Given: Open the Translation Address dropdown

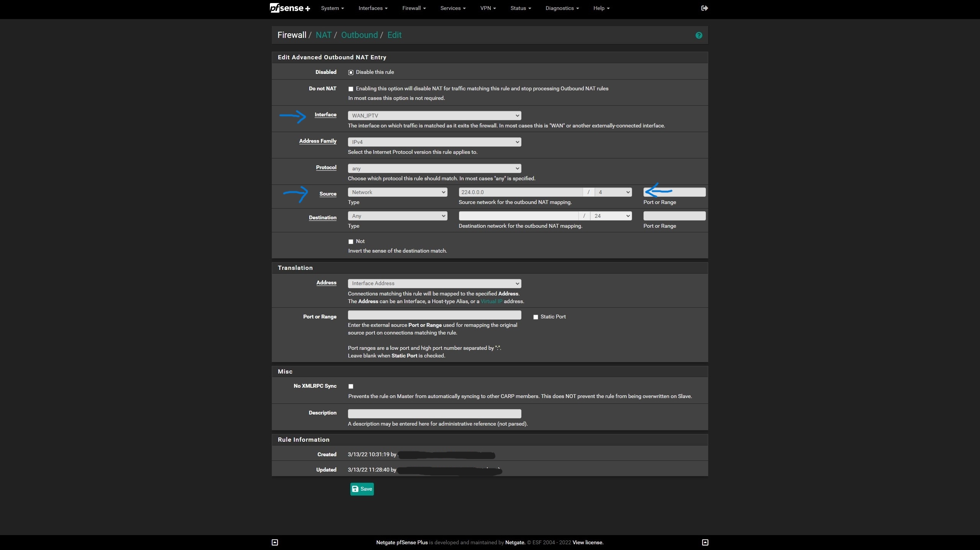Looking at the screenshot, I should click(x=434, y=284).
